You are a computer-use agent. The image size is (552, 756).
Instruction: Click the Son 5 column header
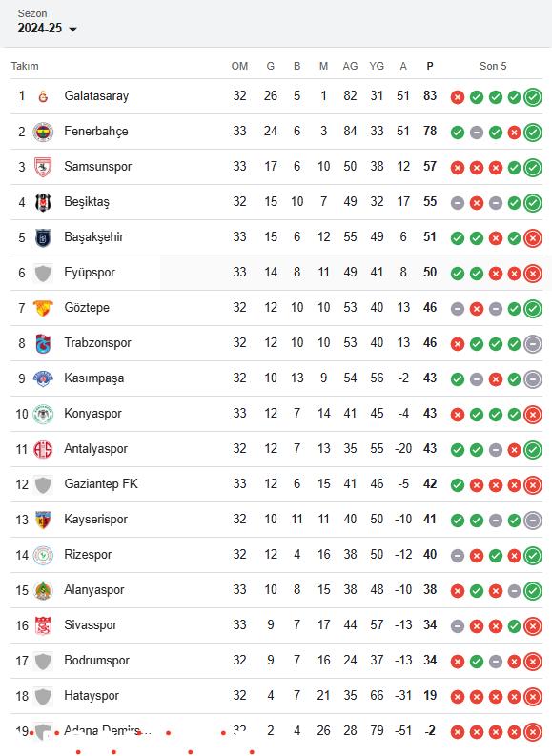point(493,66)
